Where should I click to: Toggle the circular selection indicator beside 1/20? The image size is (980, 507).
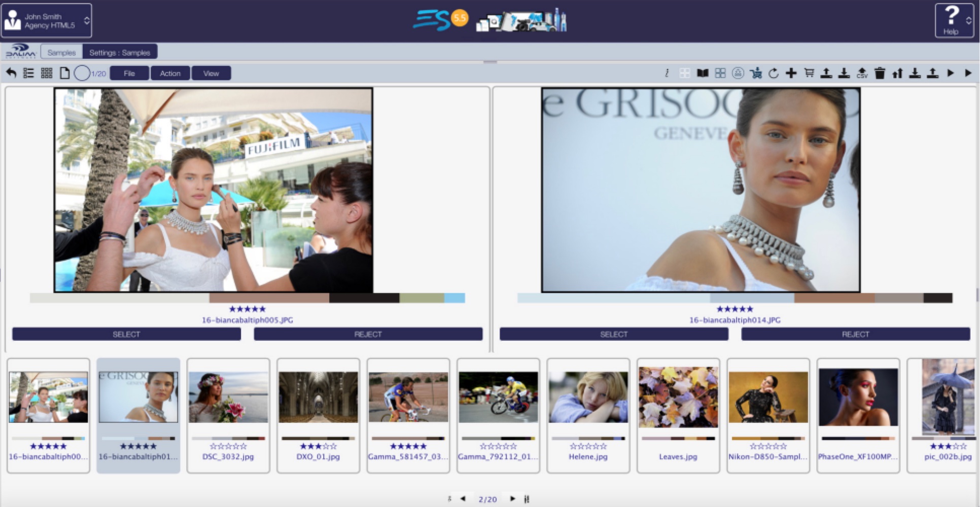(82, 73)
